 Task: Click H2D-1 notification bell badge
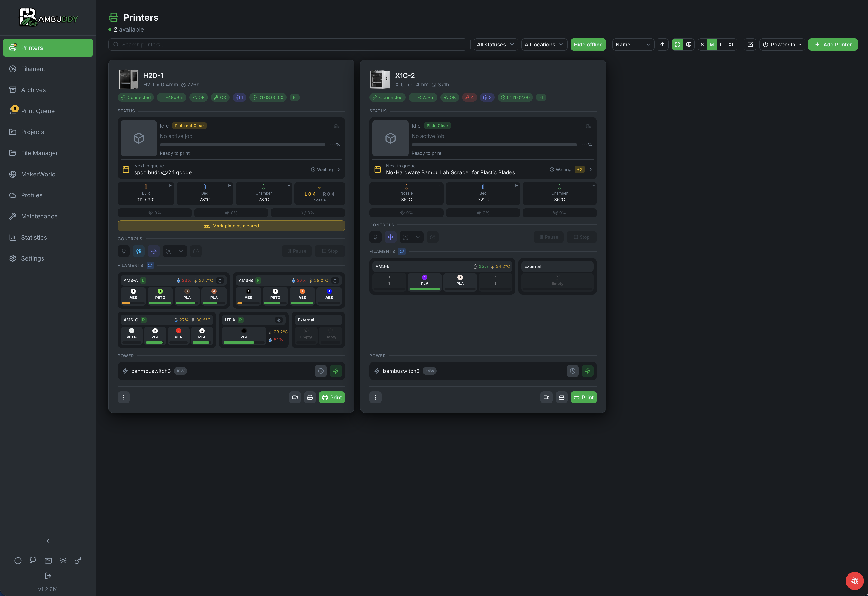pyautogui.click(x=295, y=97)
